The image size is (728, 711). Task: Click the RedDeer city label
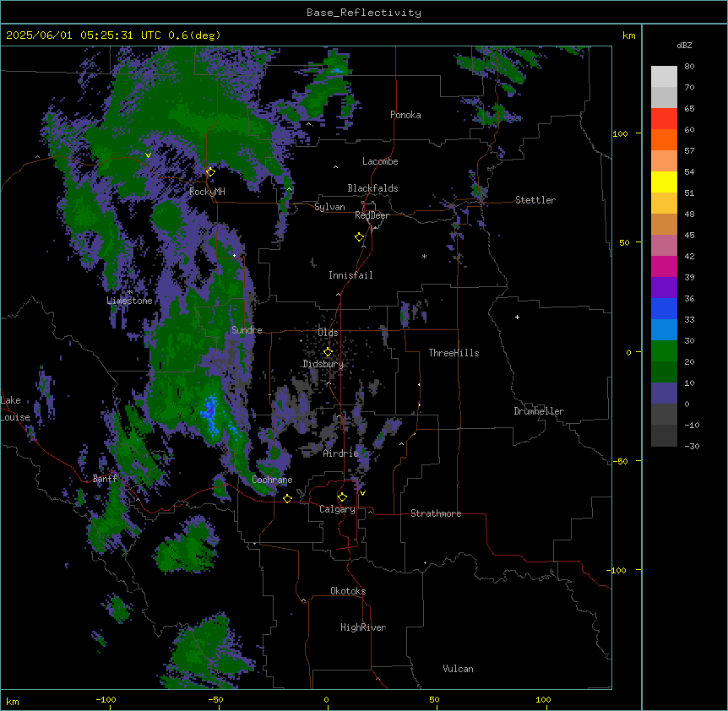372,215
